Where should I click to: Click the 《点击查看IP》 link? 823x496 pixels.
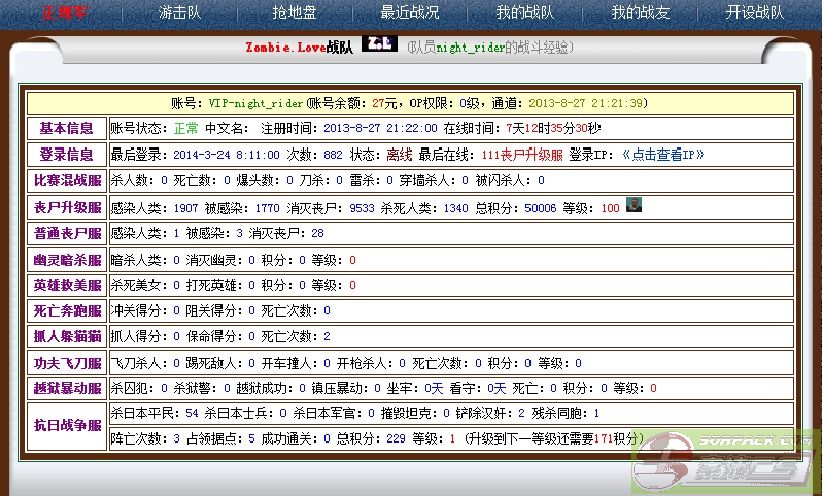point(663,154)
